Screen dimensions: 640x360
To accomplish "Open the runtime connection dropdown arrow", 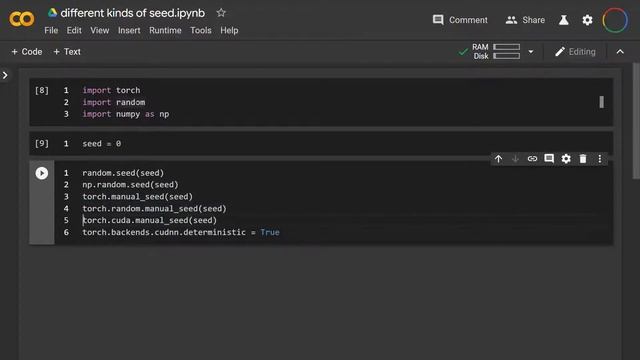I will 531,52.
